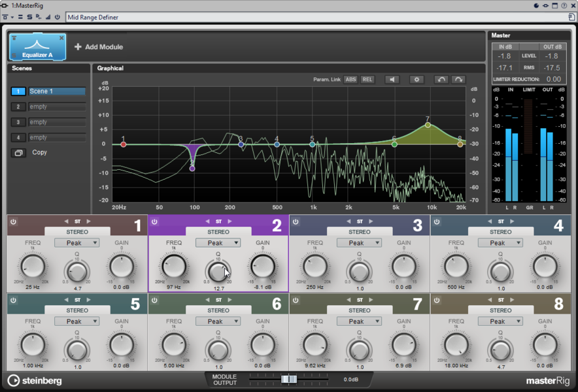Select Scene 1 in the Scenes list

[56, 91]
